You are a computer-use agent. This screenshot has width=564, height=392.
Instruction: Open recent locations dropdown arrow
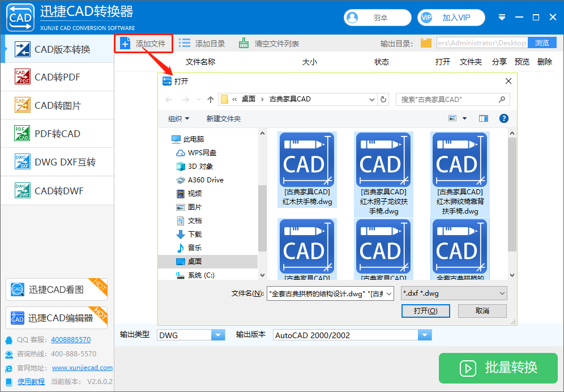(x=199, y=100)
